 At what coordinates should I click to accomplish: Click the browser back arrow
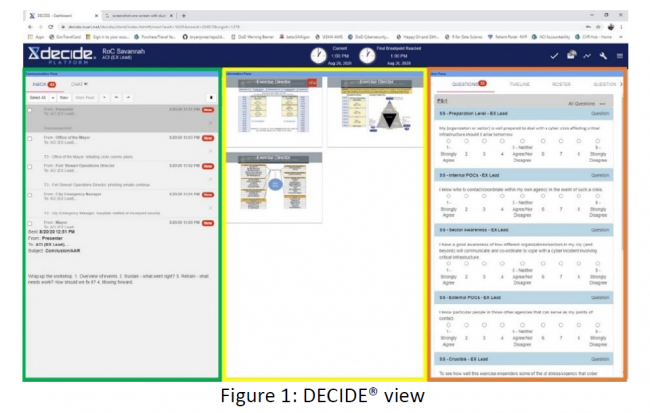pyautogui.click(x=30, y=27)
